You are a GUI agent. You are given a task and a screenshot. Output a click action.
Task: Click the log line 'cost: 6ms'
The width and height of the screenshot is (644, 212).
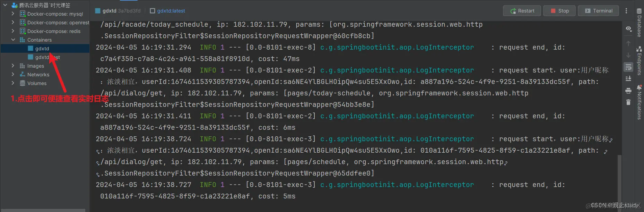277,127
